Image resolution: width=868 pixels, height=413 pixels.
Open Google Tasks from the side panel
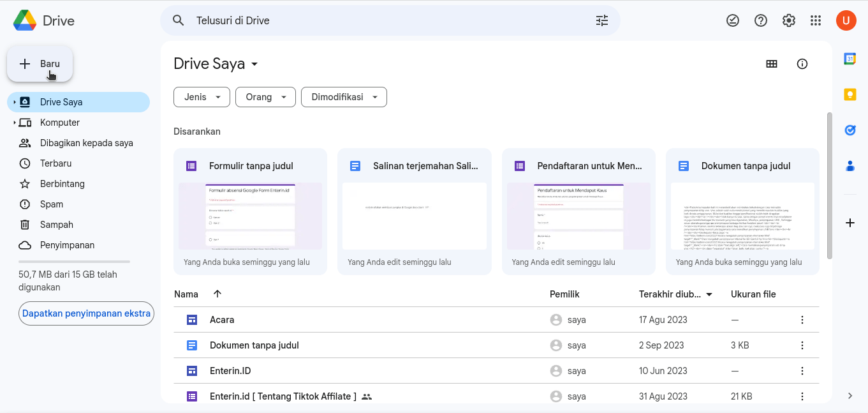coord(850,130)
